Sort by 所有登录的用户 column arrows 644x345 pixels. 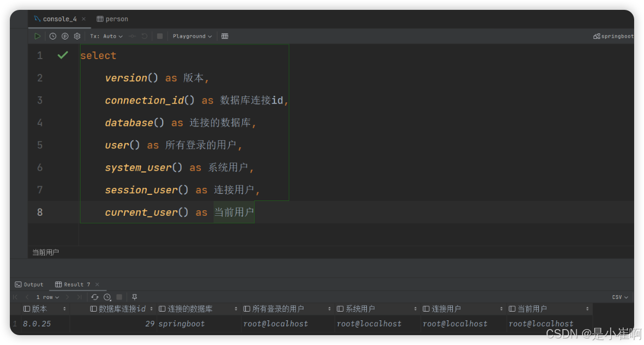pyautogui.click(x=330, y=309)
